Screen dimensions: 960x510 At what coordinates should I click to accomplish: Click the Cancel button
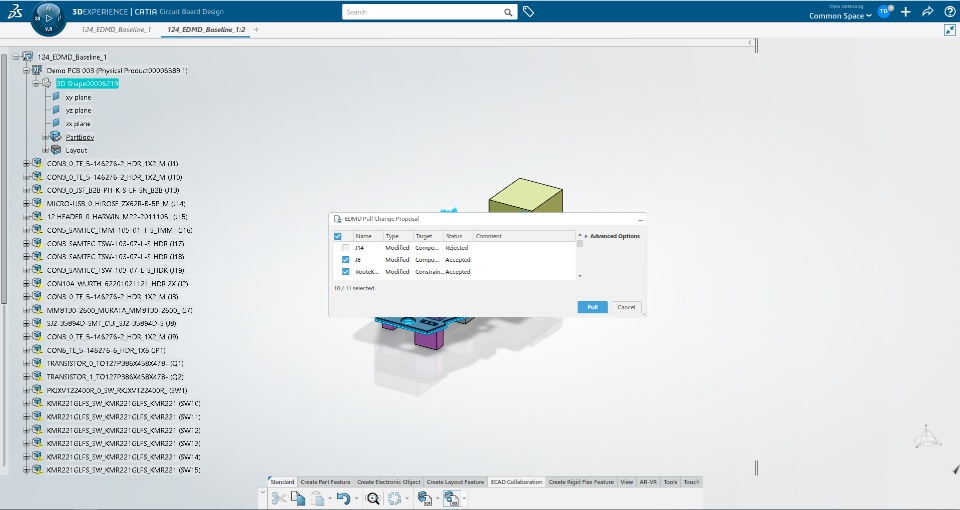tap(626, 307)
